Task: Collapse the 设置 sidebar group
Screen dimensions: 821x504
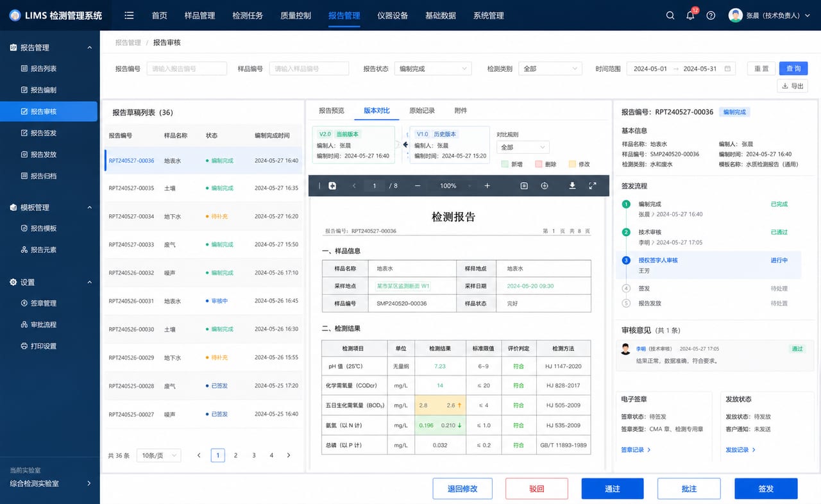Action: (x=89, y=282)
